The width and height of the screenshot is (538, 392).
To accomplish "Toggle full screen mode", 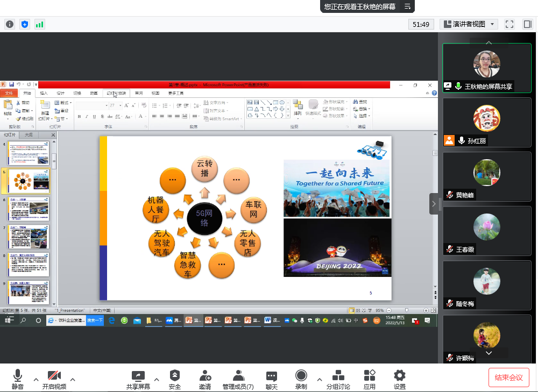I will click(509, 24).
